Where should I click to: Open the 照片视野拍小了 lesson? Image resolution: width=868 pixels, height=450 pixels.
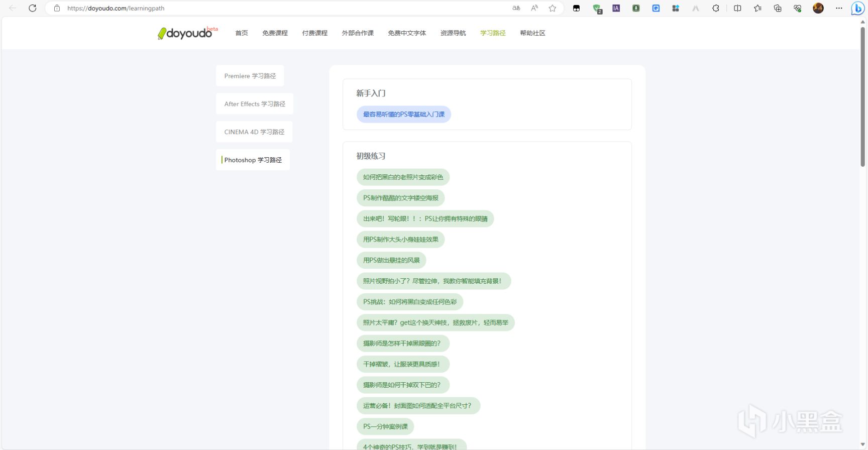pyautogui.click(x=433, y=281)
